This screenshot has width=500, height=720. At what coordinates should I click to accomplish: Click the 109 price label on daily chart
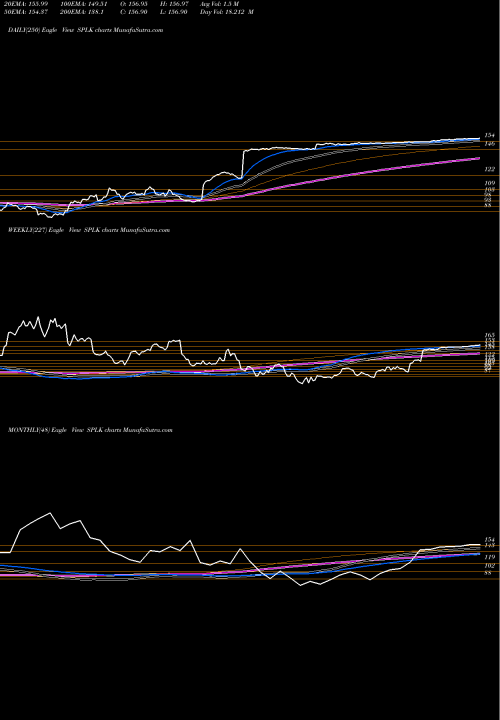click(489, 183)
